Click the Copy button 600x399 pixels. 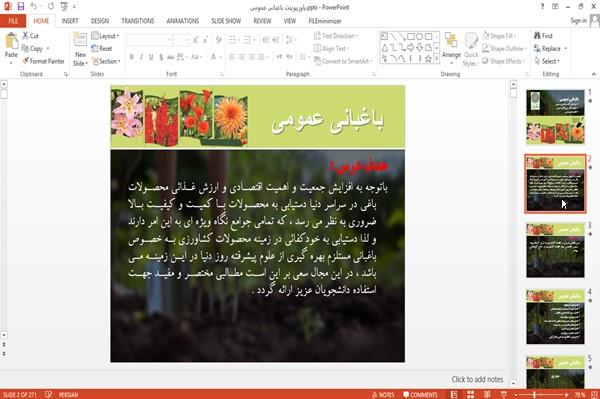pos(33,49)
